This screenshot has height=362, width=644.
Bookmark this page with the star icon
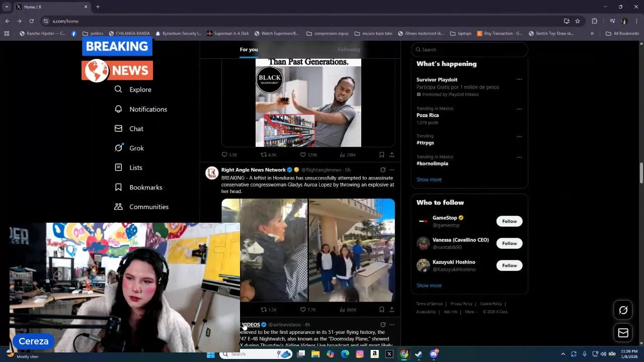point(578,21)
